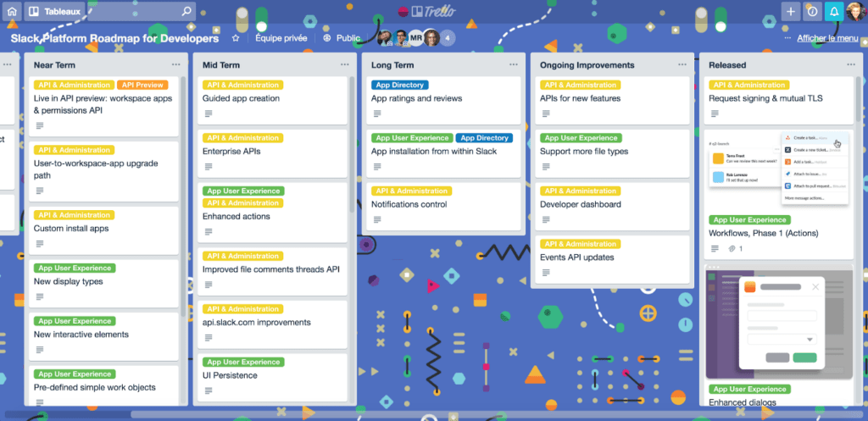Open Improved file comments threads API card
Image resolution: width=868 pixels, height=421 pixels.
pos(272,271)
